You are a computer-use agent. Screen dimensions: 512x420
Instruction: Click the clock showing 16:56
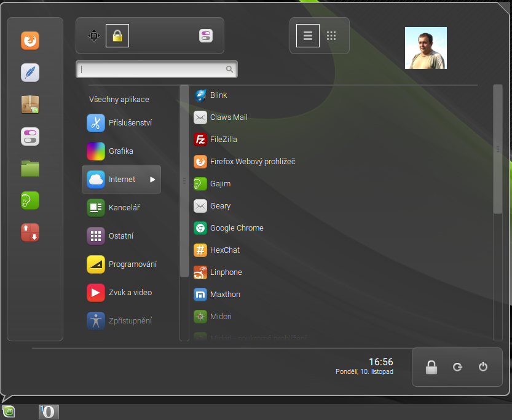coord(380,362)
